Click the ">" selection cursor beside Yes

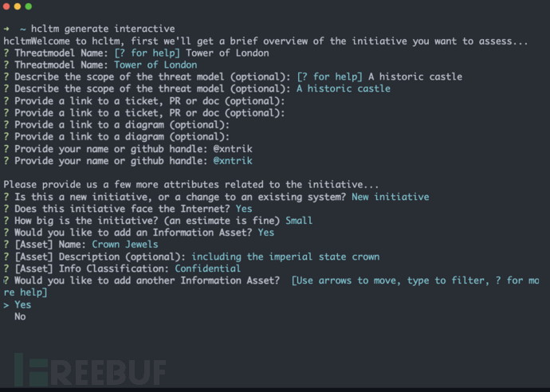(6, 304)
